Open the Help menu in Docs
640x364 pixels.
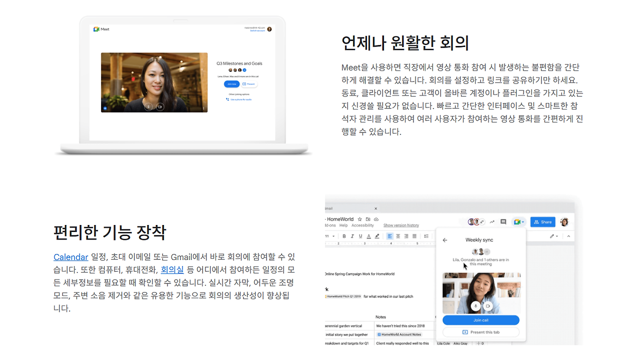(343, 225)
